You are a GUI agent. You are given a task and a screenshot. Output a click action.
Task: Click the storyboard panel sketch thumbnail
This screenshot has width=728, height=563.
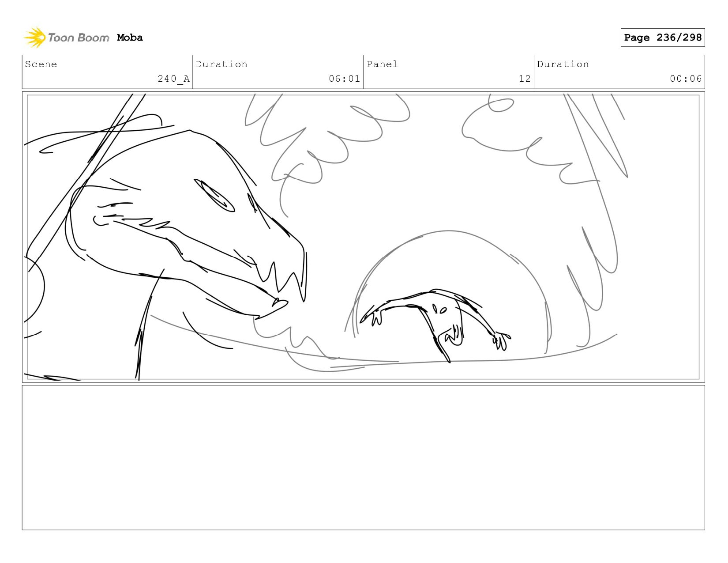point(363,237)
